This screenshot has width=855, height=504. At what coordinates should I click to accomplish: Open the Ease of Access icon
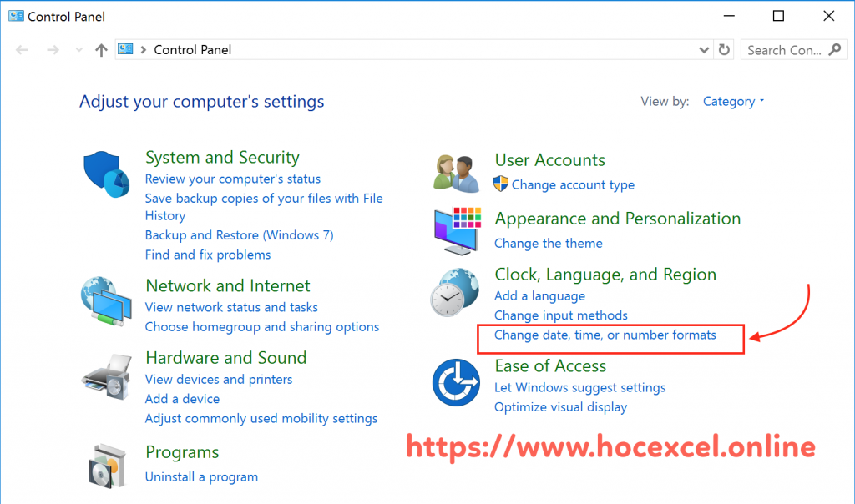[x=455, y=382]
